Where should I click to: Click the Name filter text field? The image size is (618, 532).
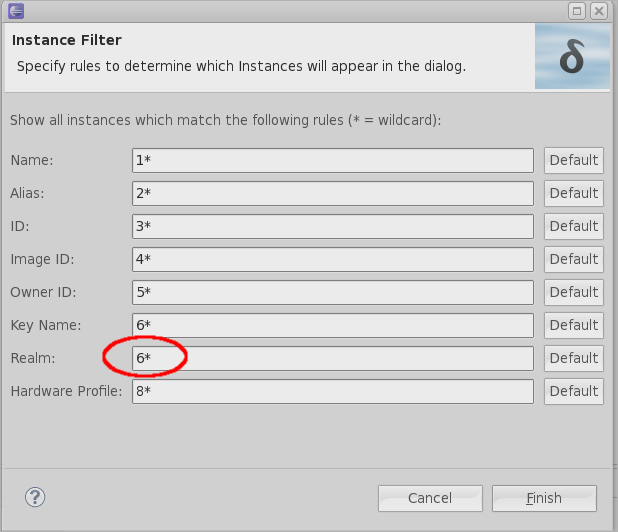pos(332,160)
